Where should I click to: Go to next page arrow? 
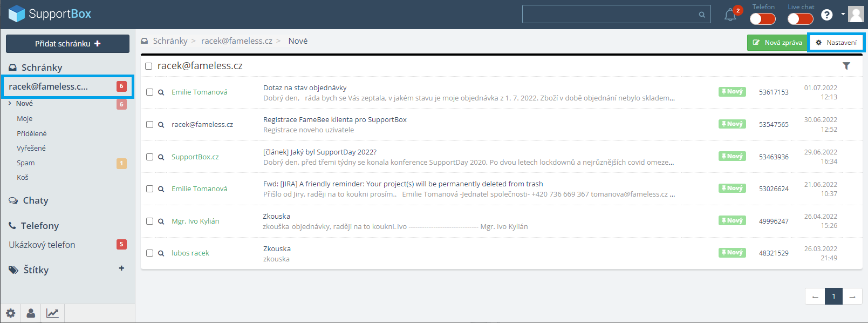point(852,297)
